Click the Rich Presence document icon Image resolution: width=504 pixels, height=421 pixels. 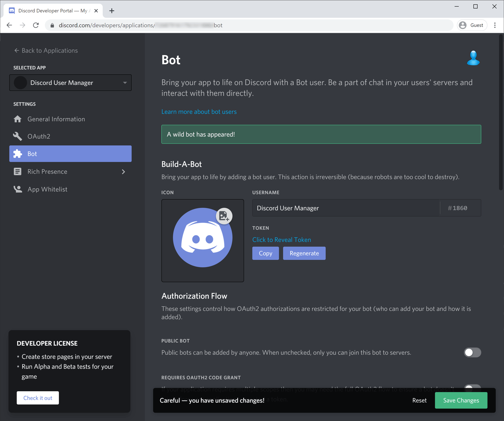(18, 171)
